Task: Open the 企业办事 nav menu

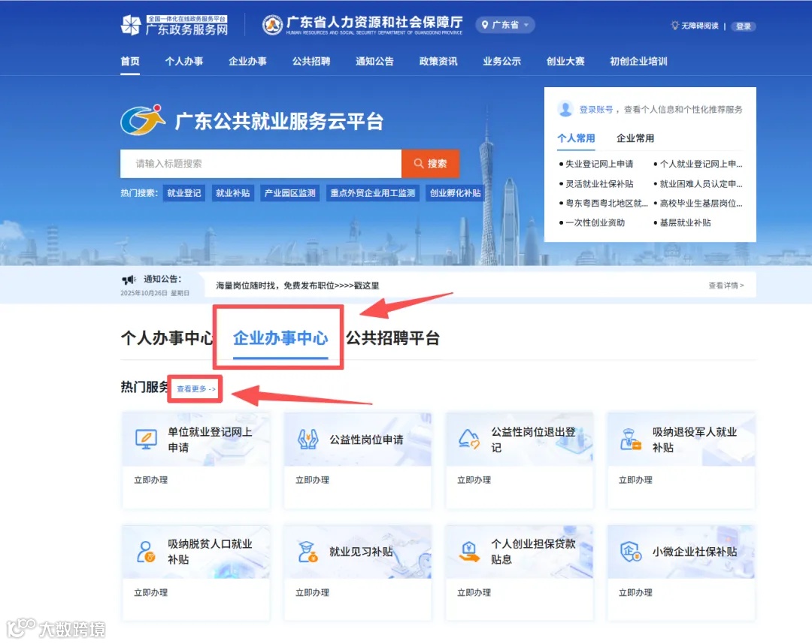Action: [247, 62]
